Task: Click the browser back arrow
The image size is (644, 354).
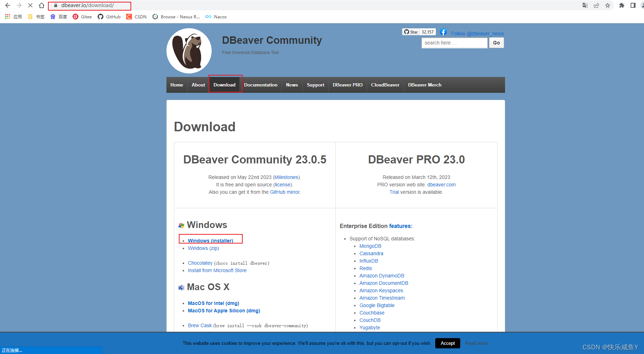Action: point(8,5)
